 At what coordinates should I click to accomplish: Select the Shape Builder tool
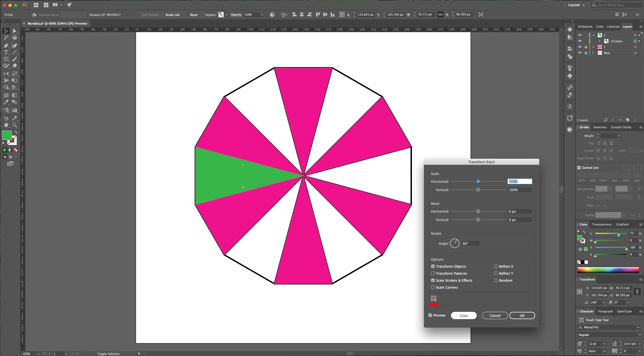[x=6, y=87]
